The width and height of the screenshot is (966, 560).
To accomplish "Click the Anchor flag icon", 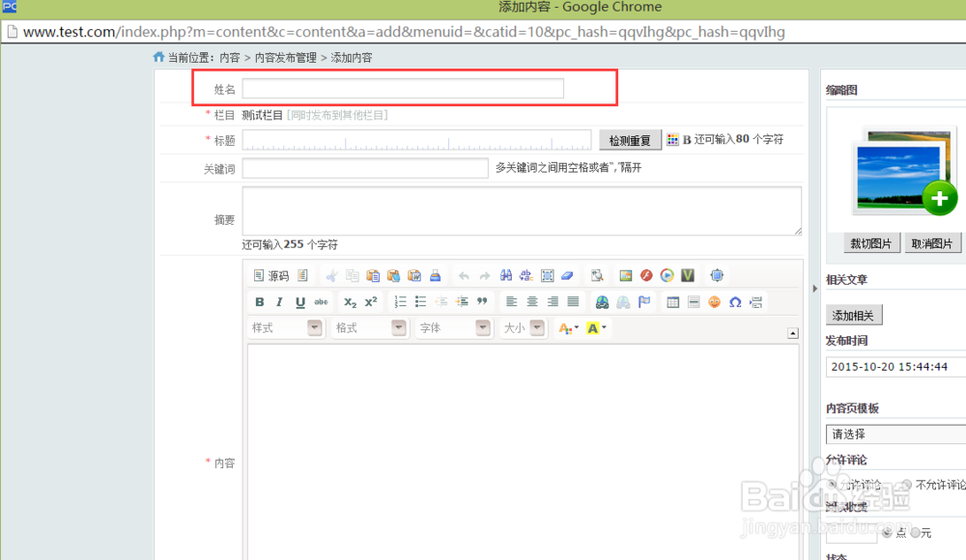I will (644, 302).
